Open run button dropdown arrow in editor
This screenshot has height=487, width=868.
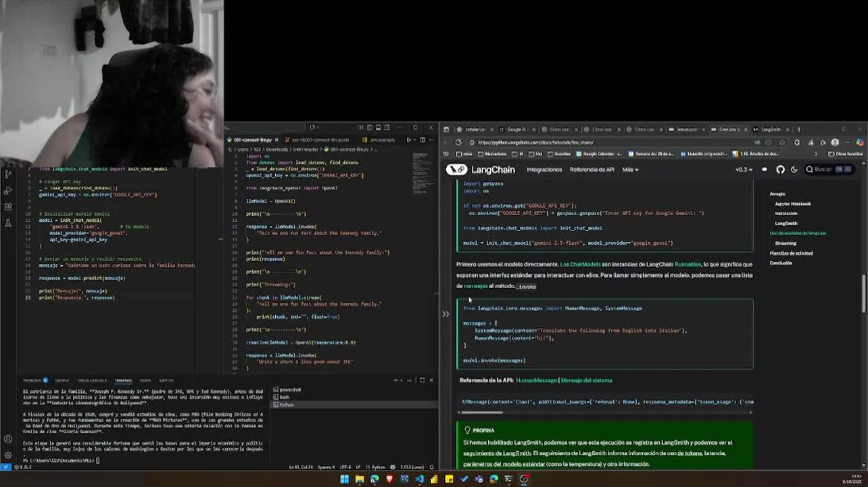414,140
